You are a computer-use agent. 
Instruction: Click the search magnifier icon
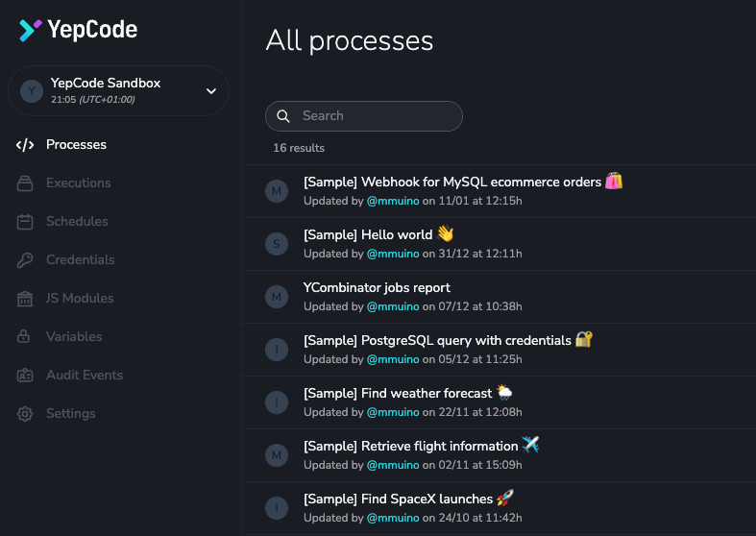pyautogui.click(x=283, y=116)
